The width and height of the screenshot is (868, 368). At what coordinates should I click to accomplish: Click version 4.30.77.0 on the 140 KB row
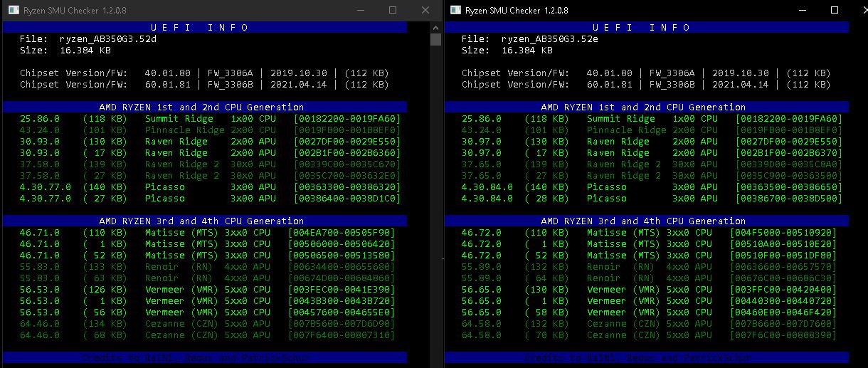46,187
